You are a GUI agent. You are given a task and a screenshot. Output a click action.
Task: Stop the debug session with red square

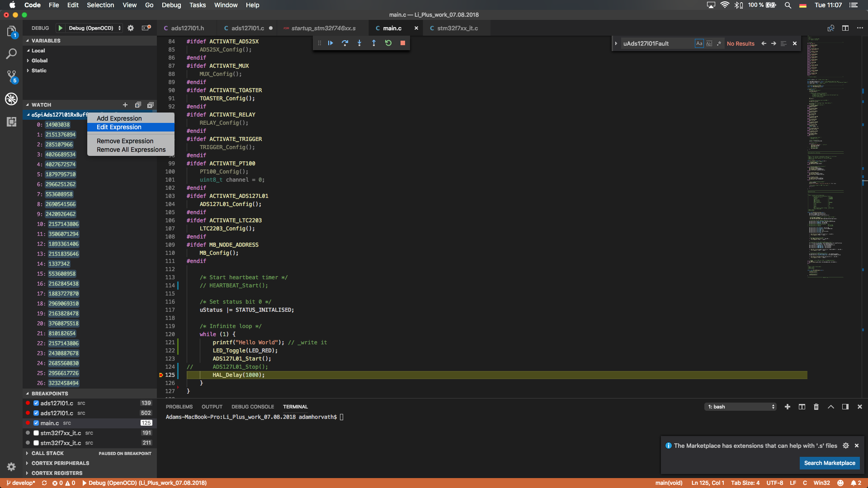point(402,43)
